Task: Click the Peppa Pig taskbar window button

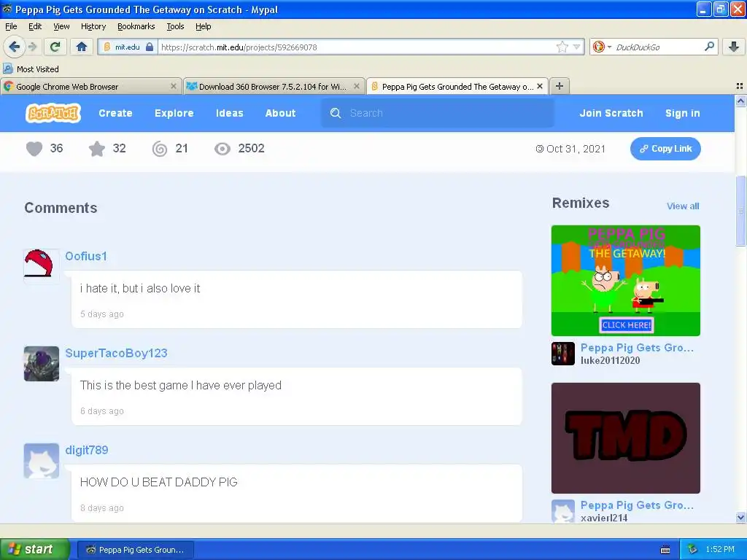Action: pyautogui.click(x=135, y=550)
